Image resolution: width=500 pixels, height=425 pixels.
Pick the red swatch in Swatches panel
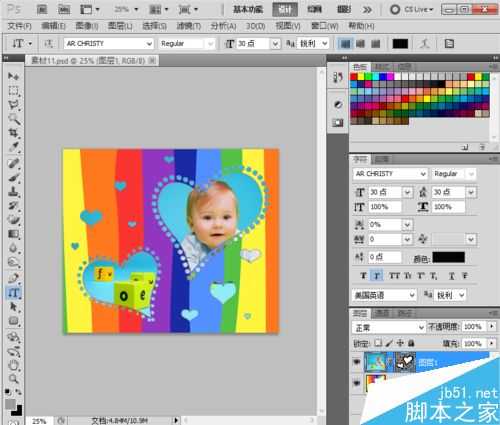[354, 77]
